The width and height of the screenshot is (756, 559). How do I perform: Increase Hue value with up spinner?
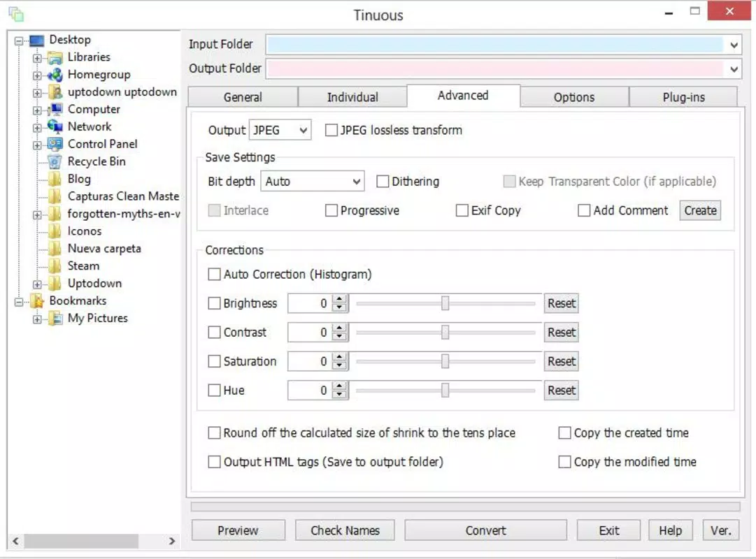pyautogui.click(x=339, y=386)
